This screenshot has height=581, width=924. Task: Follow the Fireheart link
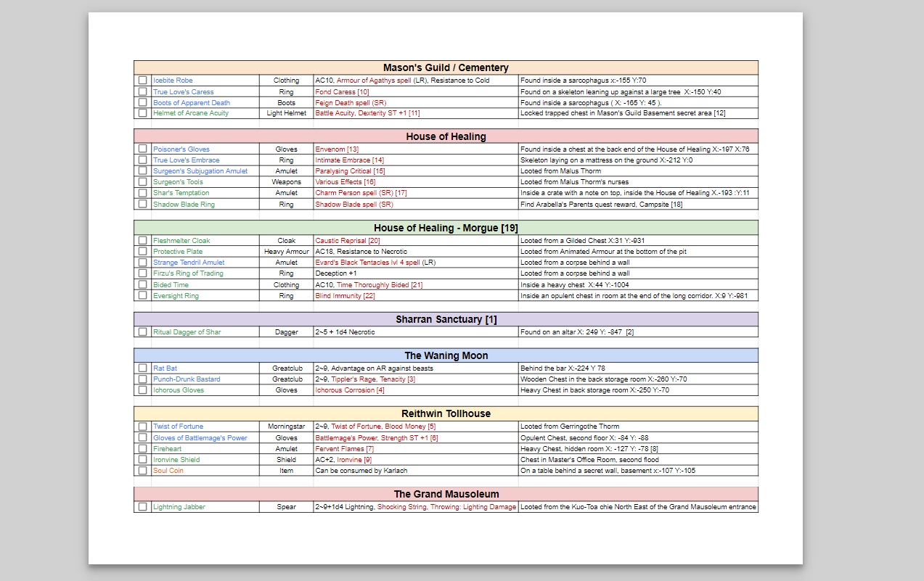167,449
